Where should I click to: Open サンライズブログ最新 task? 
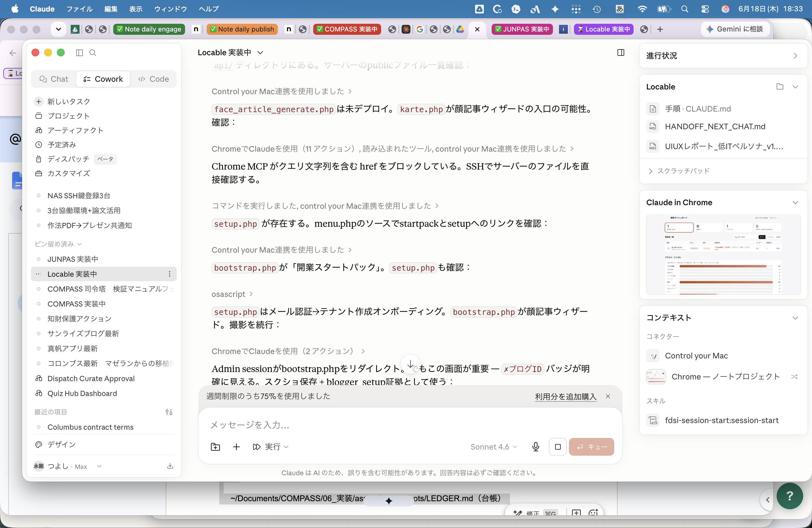[103, 334]
